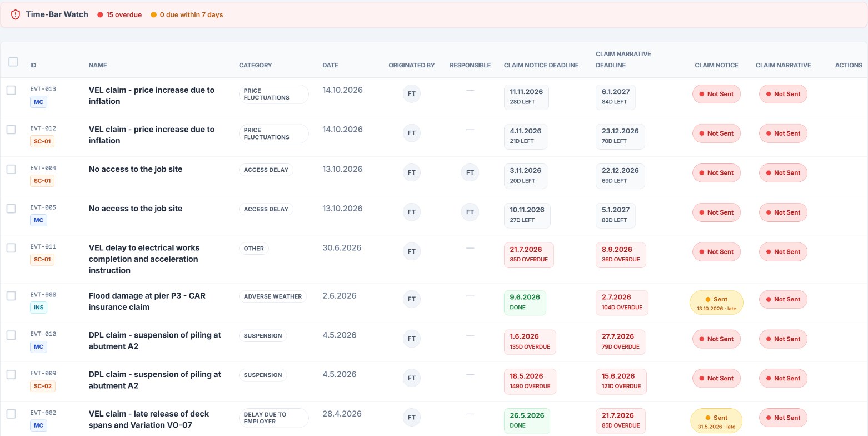Image resolution: width=868 pixels, height=436 pixels.
Task: Toggle the EVT-004 row checkbox
Action: (x=11, y=169)
